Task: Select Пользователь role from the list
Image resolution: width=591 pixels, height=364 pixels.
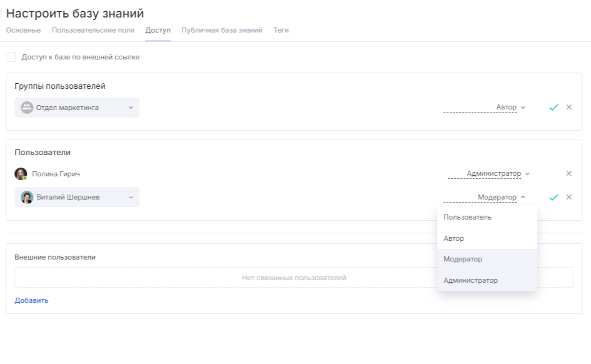Action: (467, 218)
